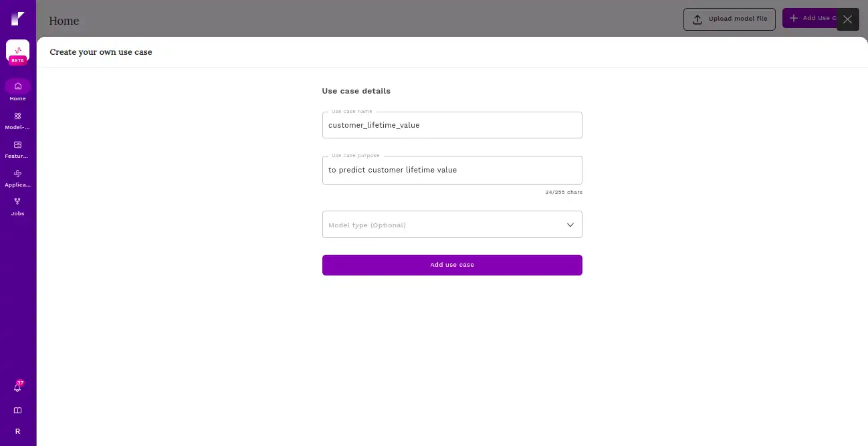The height and width of the screenshot is (446, 868).
Task: Click the Use case purpose text field
Action: click(x=452, y=170)
